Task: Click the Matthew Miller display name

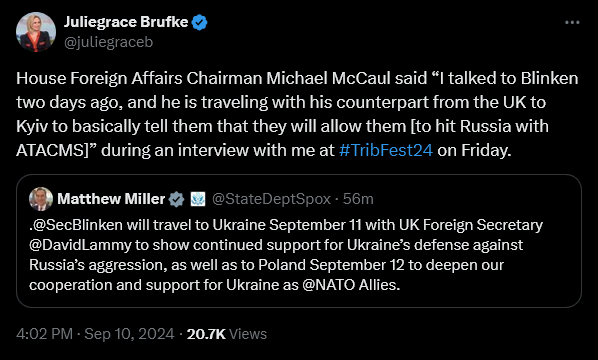Action: pyautogui.click(x=111, y=199)
